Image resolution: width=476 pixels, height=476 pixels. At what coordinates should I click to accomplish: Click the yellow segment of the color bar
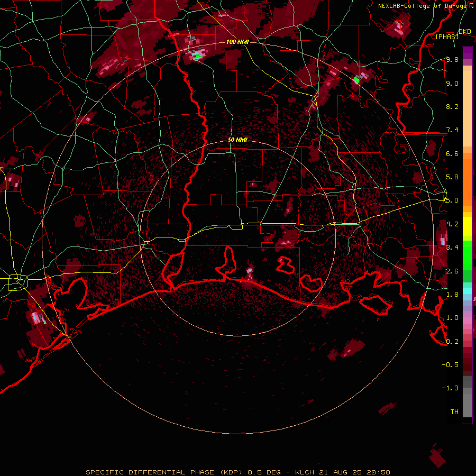467,226
